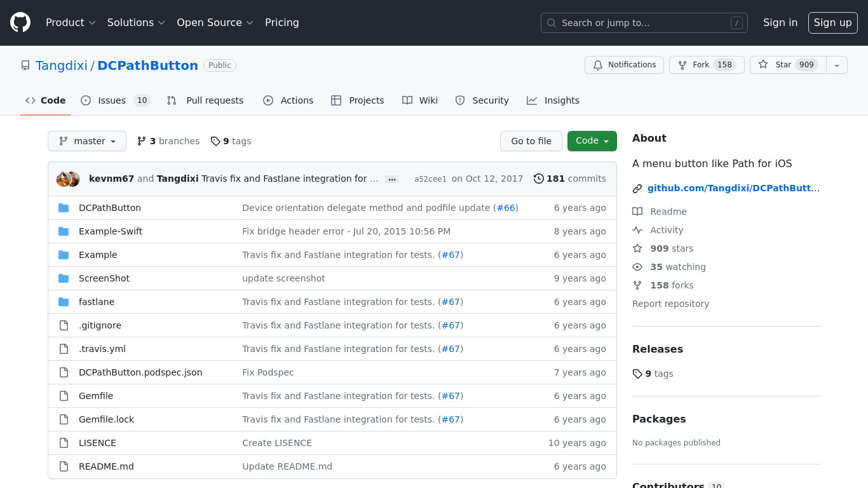Open the Open Source dropdown menu
This screenshot has height=488, width=868.
pyautogui.click(x=215, y=23)
